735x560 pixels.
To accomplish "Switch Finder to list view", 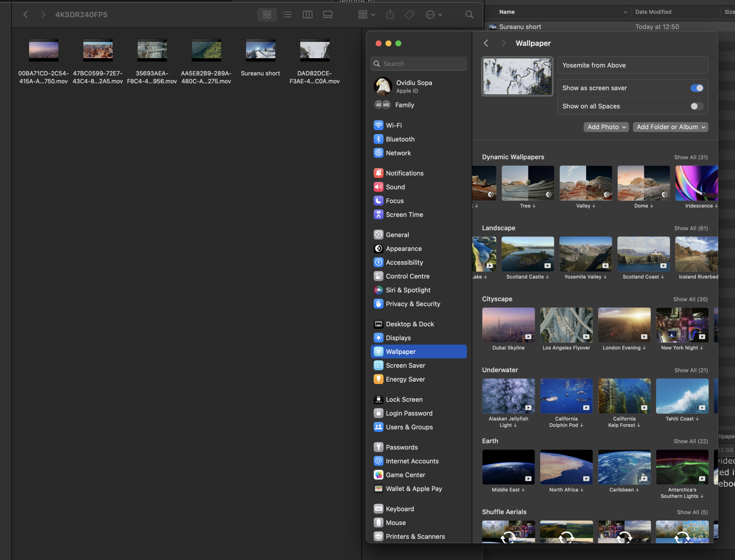I will pyautogui.click(x=287, y=15).
